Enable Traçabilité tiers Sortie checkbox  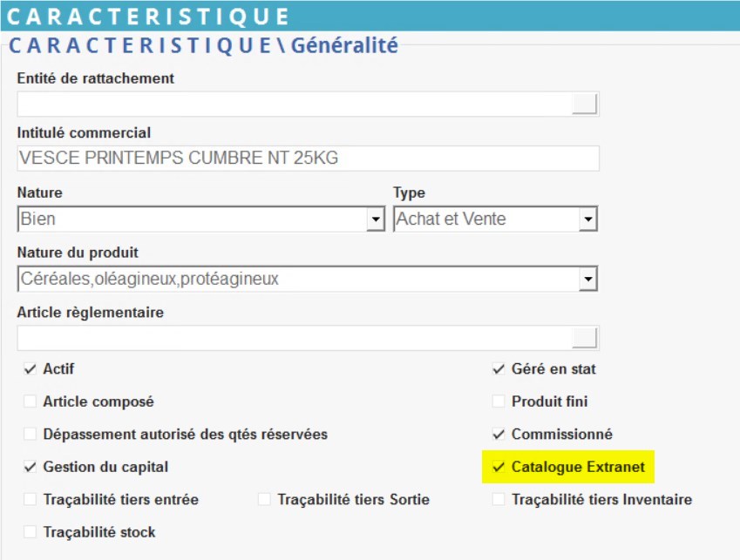265,500
